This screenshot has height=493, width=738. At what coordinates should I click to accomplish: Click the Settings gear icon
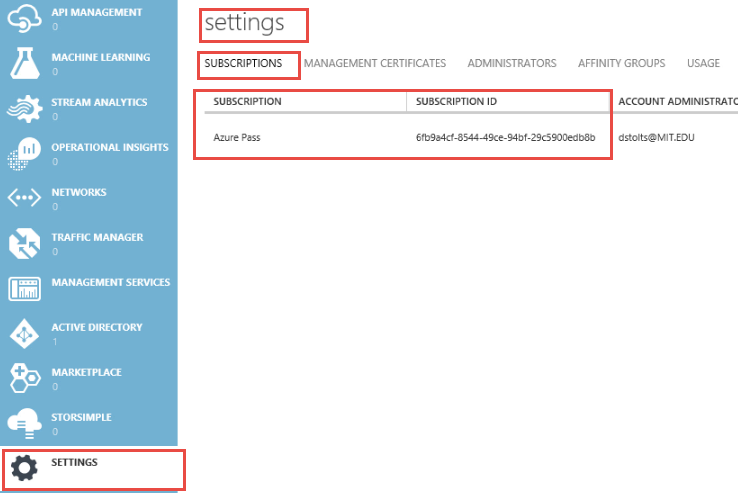point(24,468)
